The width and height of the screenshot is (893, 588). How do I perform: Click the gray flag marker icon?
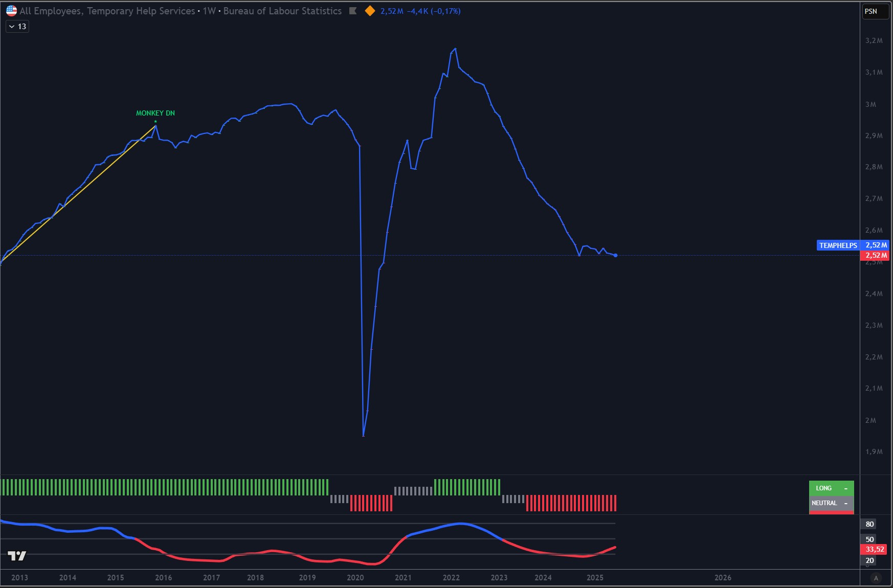pyautogui.click(x=353, y=11)
